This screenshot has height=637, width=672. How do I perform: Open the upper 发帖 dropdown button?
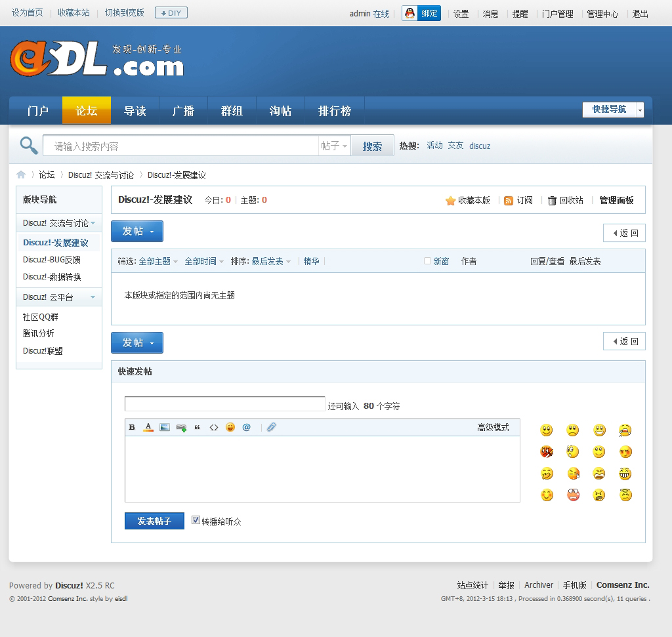point(137,232)
